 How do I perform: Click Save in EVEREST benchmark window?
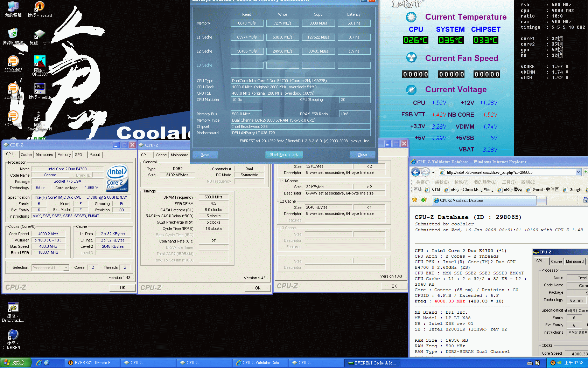coord(205,155)
